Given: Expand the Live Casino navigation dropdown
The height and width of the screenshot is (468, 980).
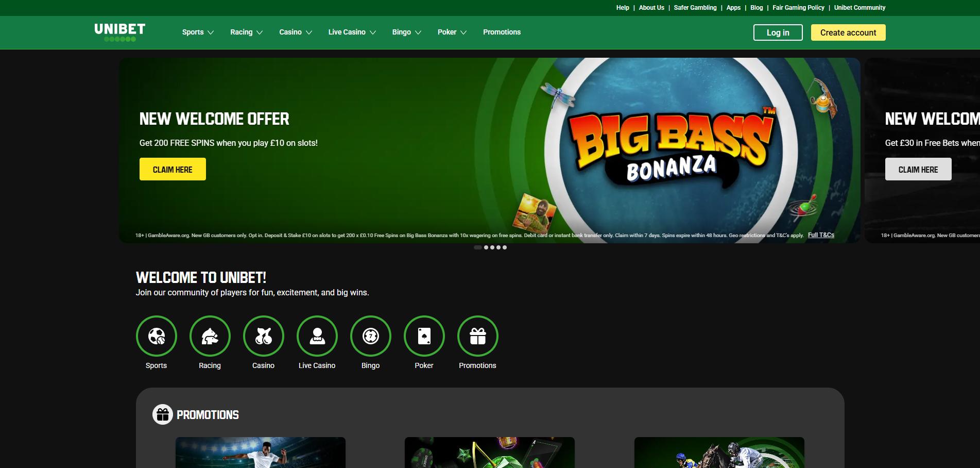Looking at the screenshot, I should coord(352,32).
